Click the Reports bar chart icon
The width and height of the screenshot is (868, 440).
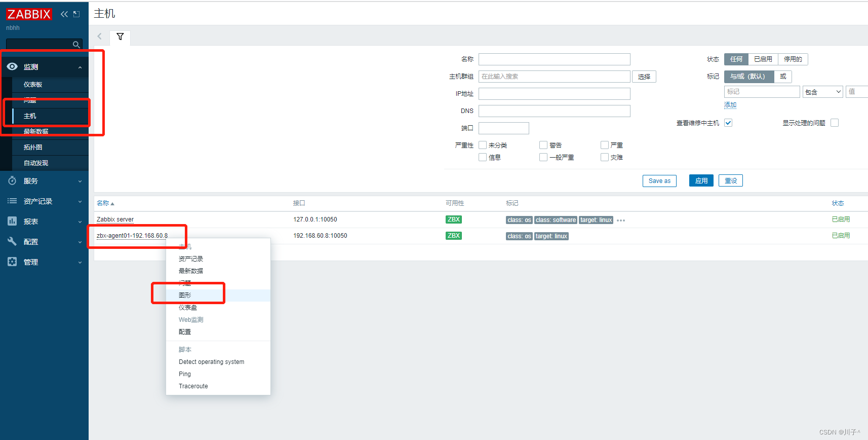pyautogui.click(x=12, y=222)
